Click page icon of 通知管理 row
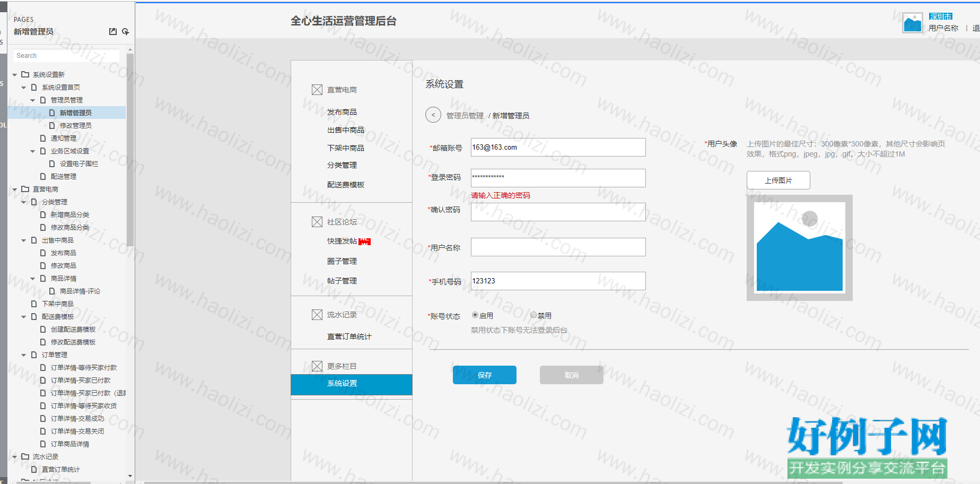 click(x=43, y=138)
